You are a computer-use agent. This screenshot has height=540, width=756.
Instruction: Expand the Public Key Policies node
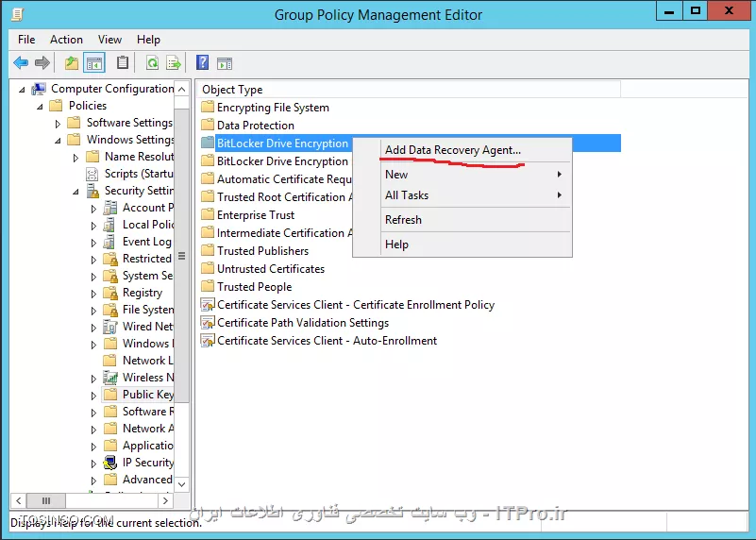click(93, 396)
